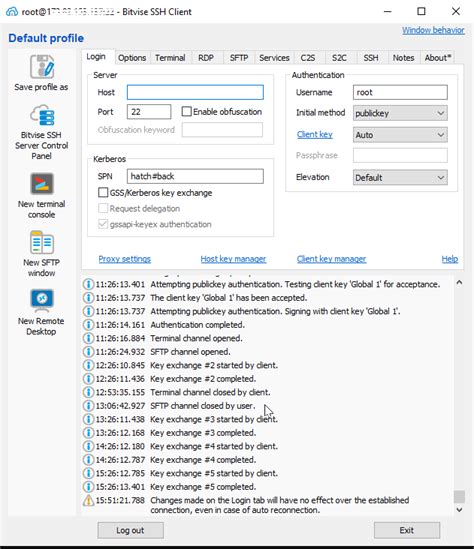Switch to the RDP tab

click(206, 58)
